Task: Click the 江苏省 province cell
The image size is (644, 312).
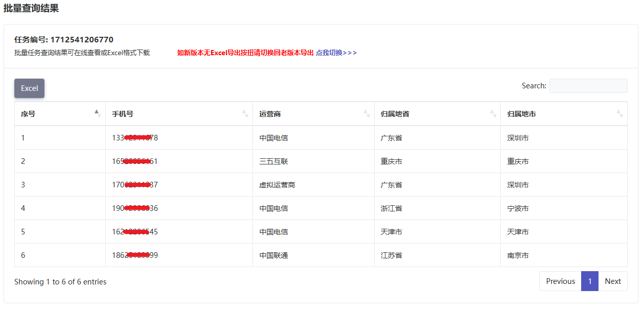Action: point(391,255)
